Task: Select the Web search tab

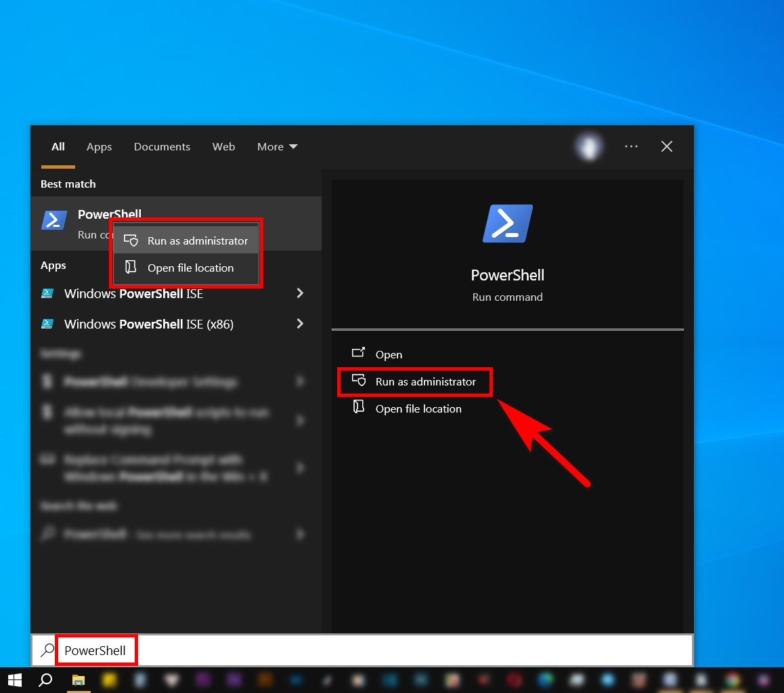Action: coord(223,146)
